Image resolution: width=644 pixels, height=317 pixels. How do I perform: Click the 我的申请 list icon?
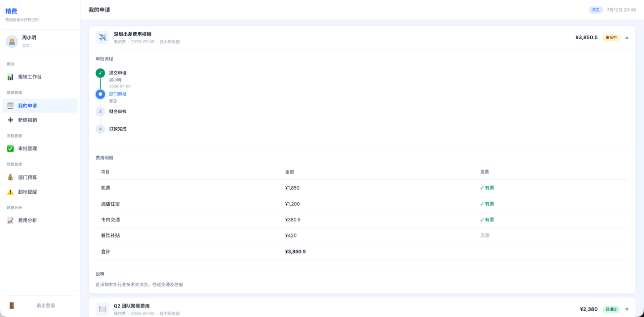click(x=10, y=106)
